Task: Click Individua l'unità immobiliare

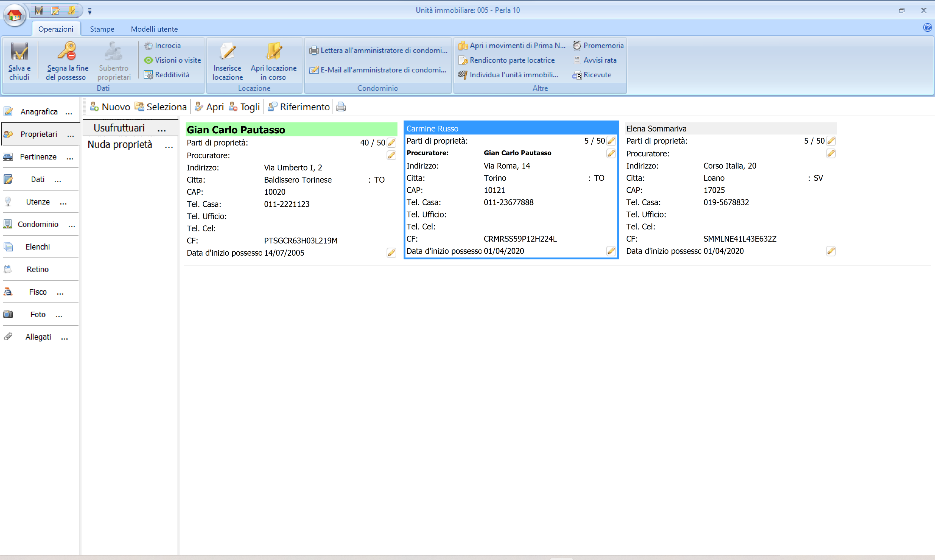Action: (x=508, y=75)
